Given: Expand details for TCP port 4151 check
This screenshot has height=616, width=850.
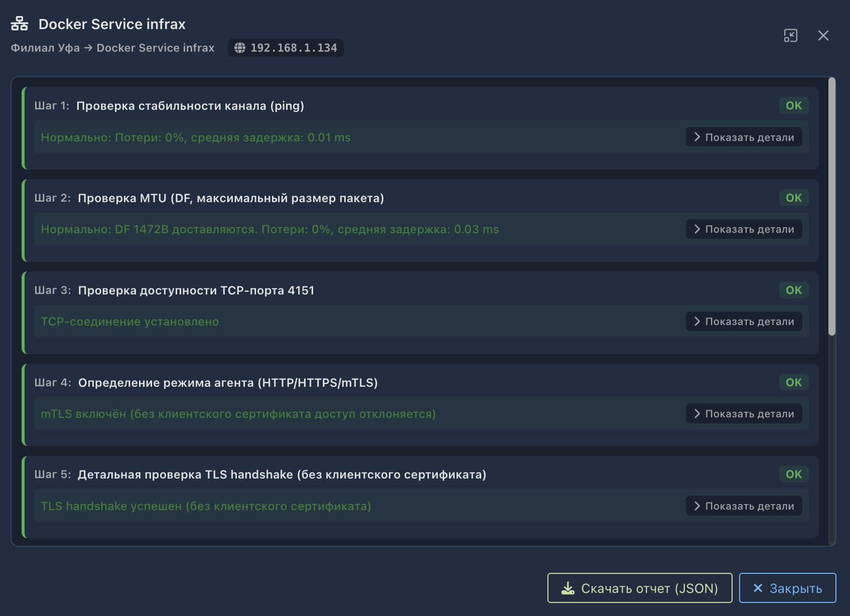Looking at the screenshot, I should (744, 322).
